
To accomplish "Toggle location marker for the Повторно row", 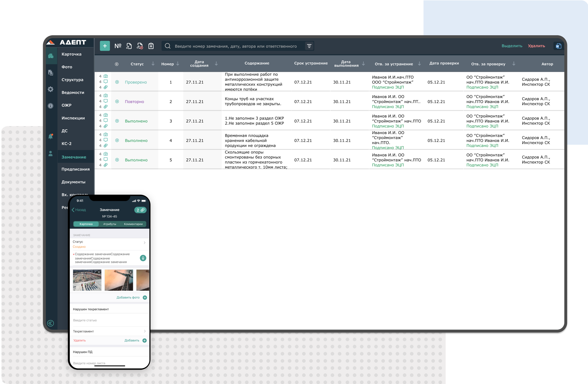I will point(117,102).
